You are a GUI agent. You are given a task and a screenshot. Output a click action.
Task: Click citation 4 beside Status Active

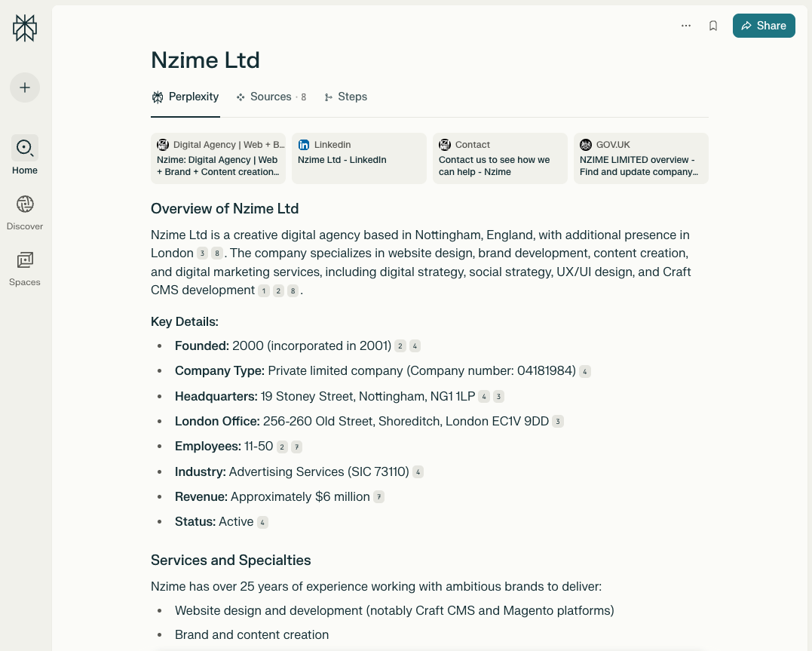[262, 522]
